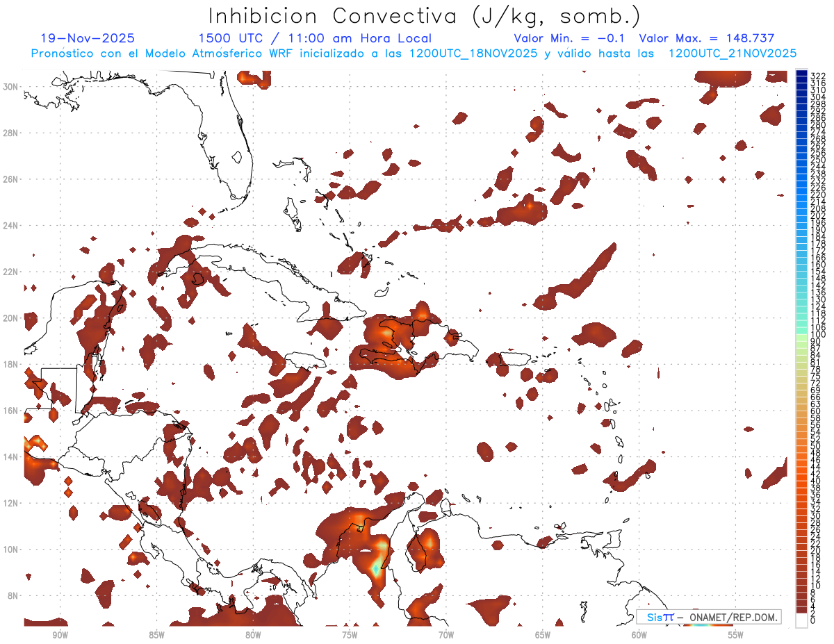
Task: Click the SisTT ONAMET/REP.DOM. logo box
Action: click(708, 617)
